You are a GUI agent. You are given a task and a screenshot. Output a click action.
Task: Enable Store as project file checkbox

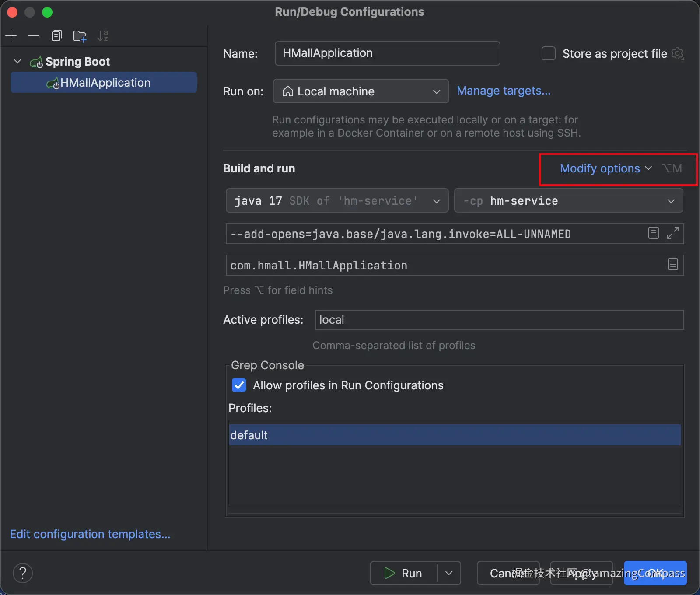549,54
